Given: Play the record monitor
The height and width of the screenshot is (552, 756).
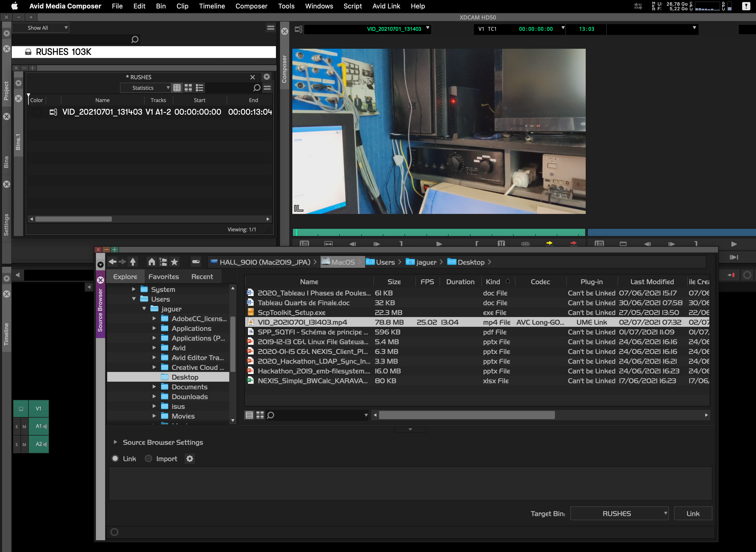Looking at the screenshot, I should click(734, 244).
